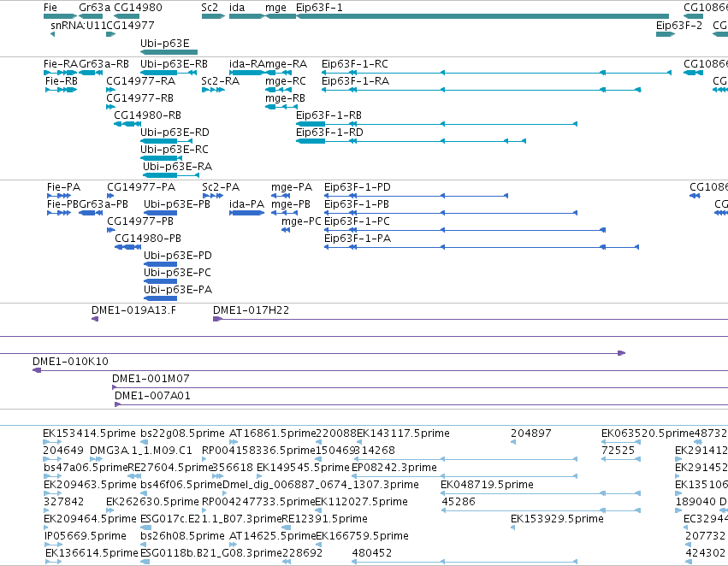Select the IP05669.5prime EST glyph
Screen dimensions: 728x566
(x=53, y=545)
